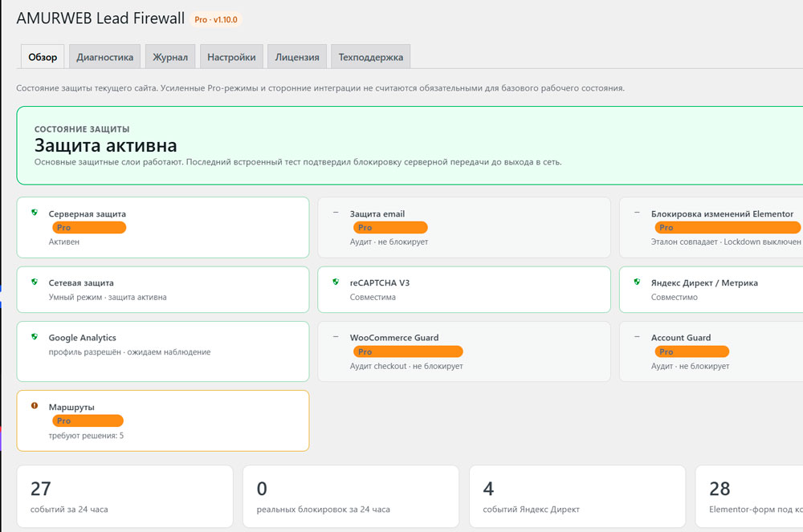The image size is (803, 532).
Task: Open the Лицензия tab
Action: tap(297, 57)
